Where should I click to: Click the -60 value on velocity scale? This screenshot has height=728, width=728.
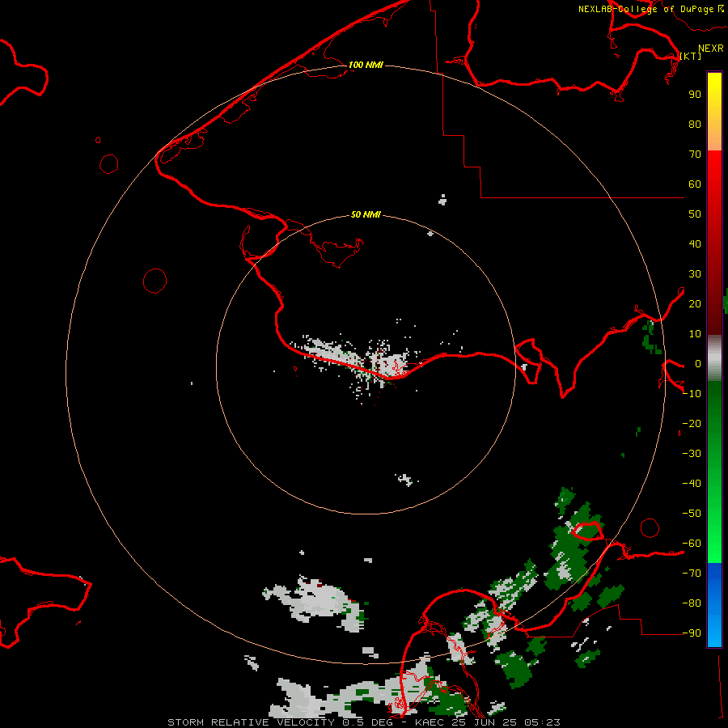(x=692, y=544)
